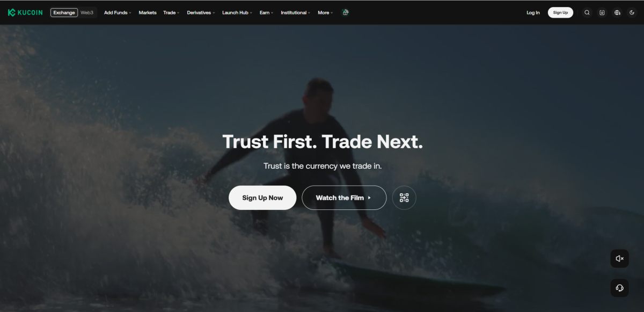The image size is (644, 312).
Task: Click the KuCoin logo
Action: [25, 12]
